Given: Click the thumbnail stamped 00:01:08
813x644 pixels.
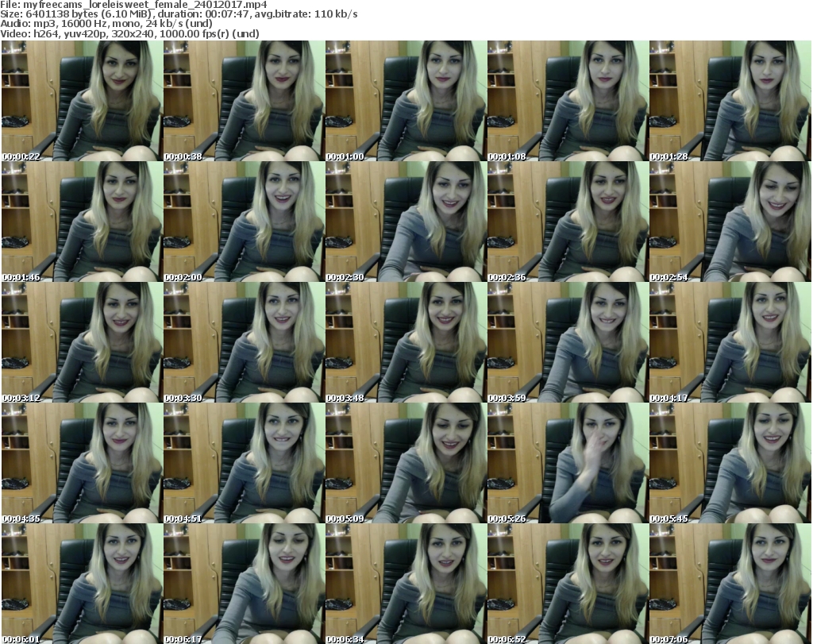Looking at the screenshot, I should (568, 101).
